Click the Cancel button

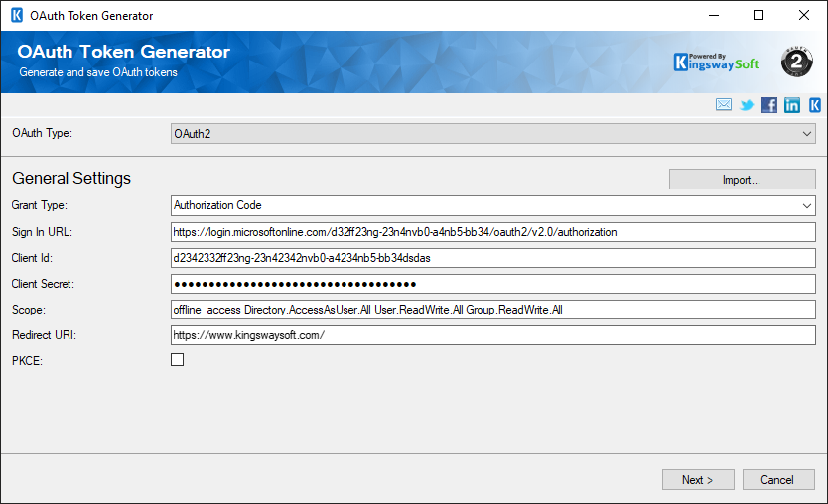778,480
